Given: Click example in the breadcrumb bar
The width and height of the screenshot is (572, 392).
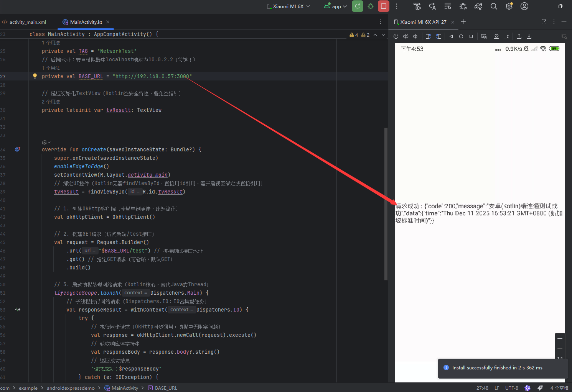Looking at the screenshot, I should coord(28,388).
